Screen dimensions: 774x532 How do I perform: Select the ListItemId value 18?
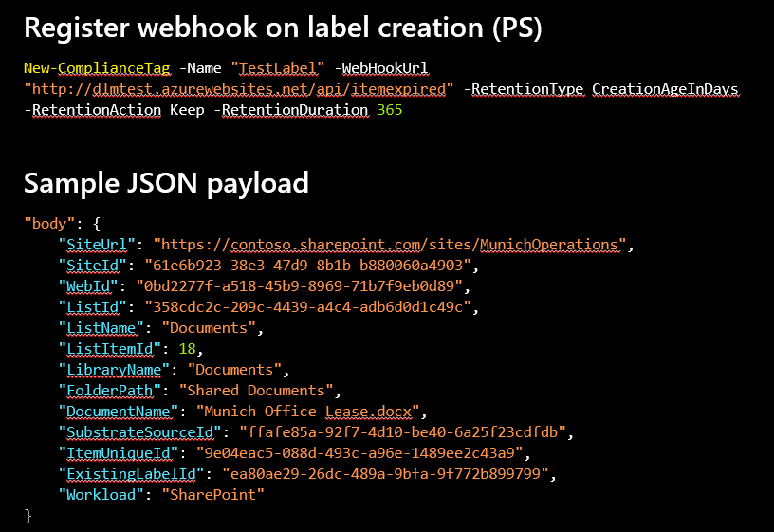point(187,349)
